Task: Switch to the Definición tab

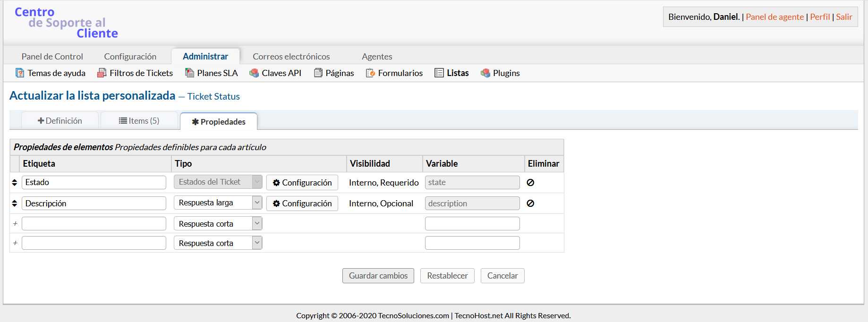Action: [60, 121]
